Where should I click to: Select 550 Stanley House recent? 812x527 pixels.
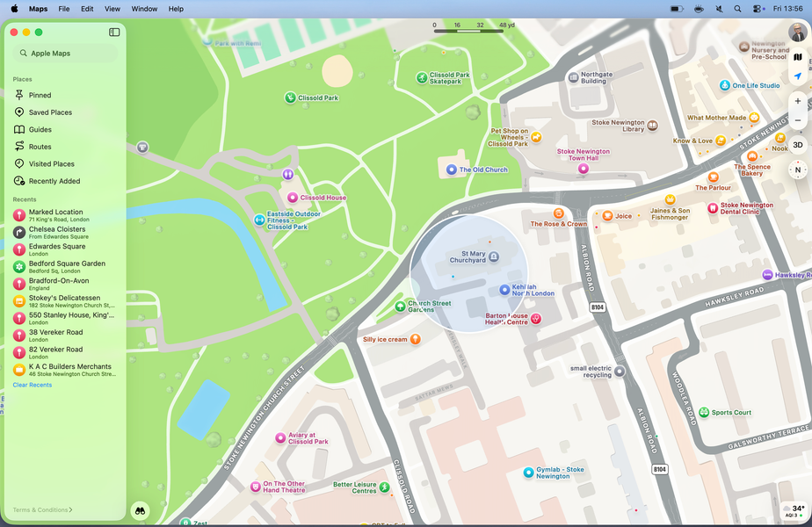click(65, 318)
